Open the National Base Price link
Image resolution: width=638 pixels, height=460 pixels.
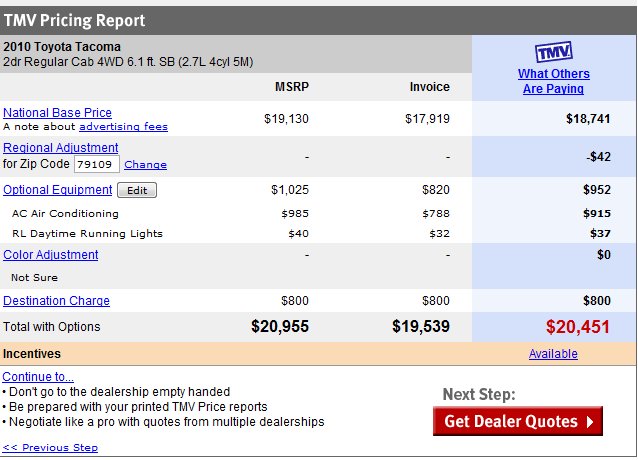[57, 113]
